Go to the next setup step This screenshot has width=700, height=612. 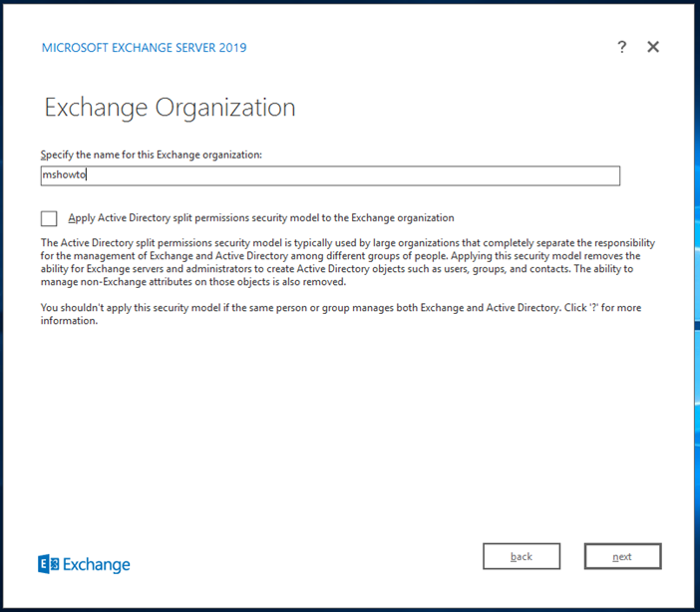pos(623,556)
